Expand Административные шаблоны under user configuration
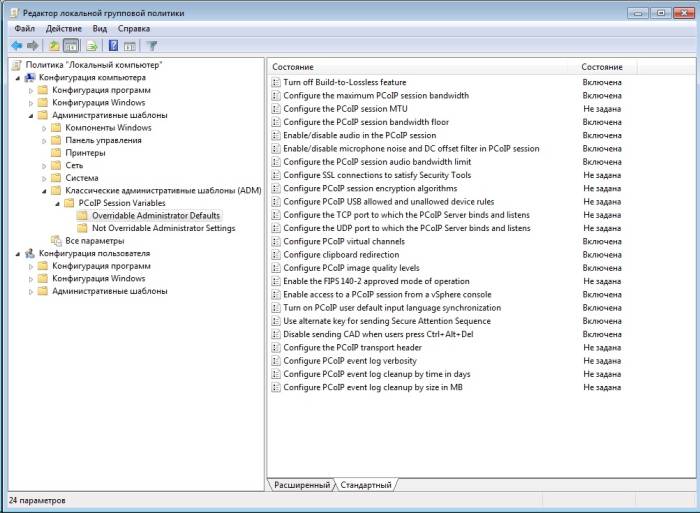The width and height of the screenshot is (700, 513). [31, 292]
